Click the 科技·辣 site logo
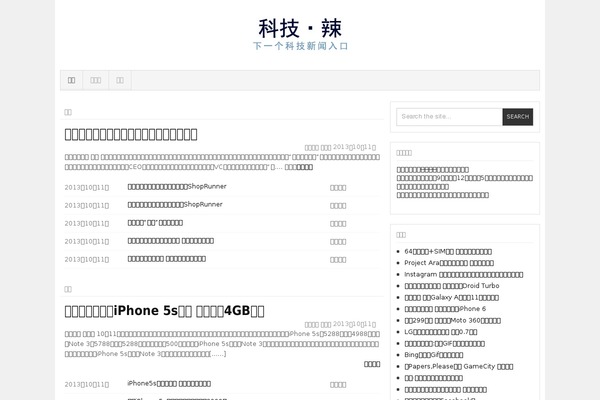Screen dimensions: 600x400 [300, 28]
